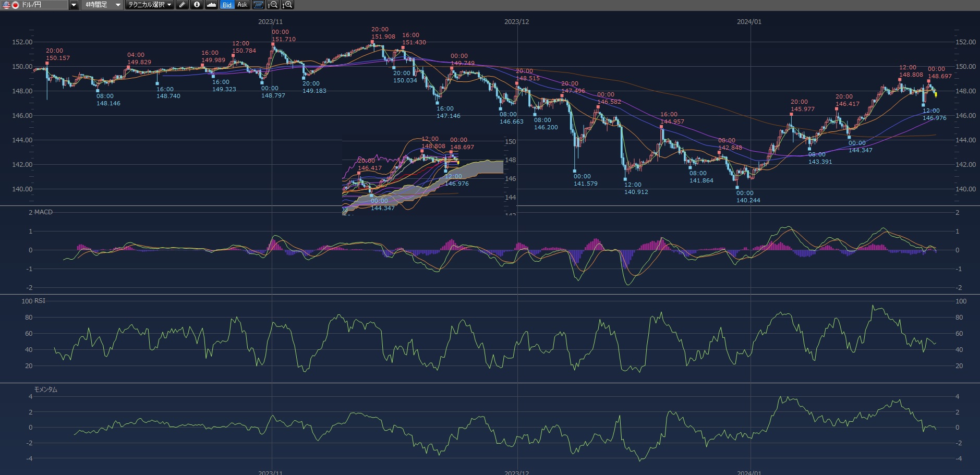The image size is (980, 475).
Task: Click the 151.908 high price label
Action: click(x=383, y=36)
